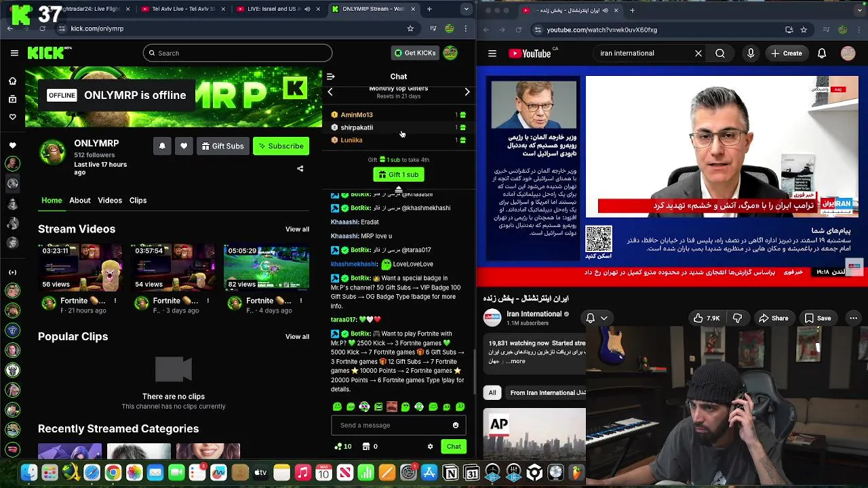Share ONLYMRP channel icon
This screenshot has height=488, width=868.
[x=300, y=169]
